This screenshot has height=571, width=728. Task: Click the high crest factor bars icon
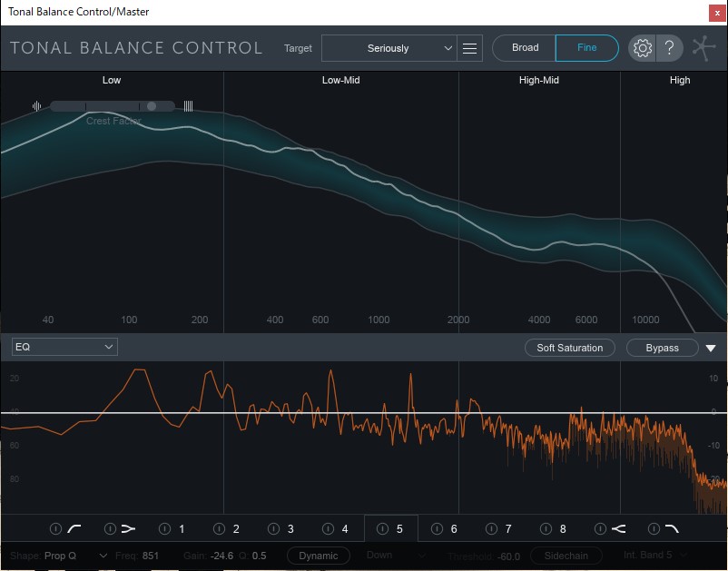tap(188, 106)
